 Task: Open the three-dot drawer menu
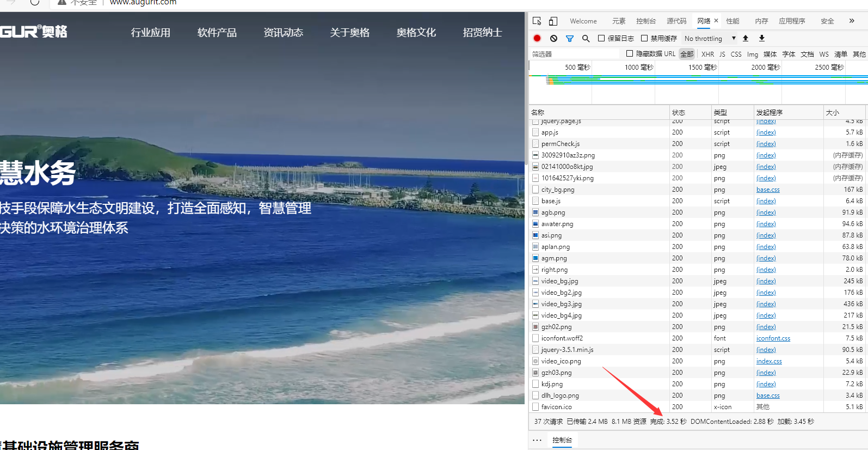(537, 440)
